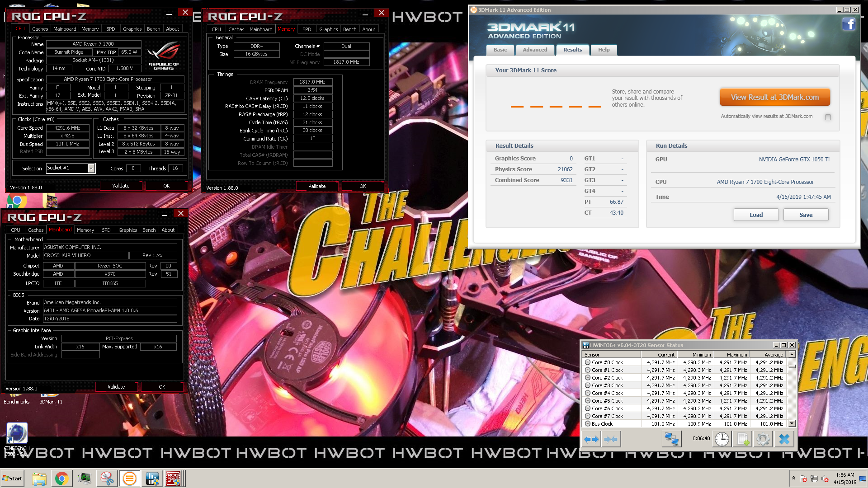Open Chrome from the taskbar
Screen dimensions: 868x488
point(61,479)
